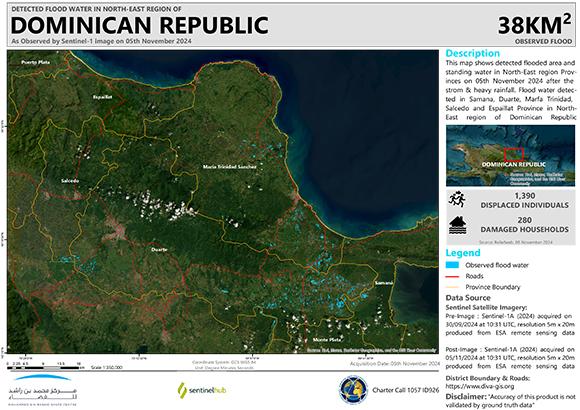Click the Puerto Plata label on map
This screenshot has height=410, width=580.
coord(36,62)
